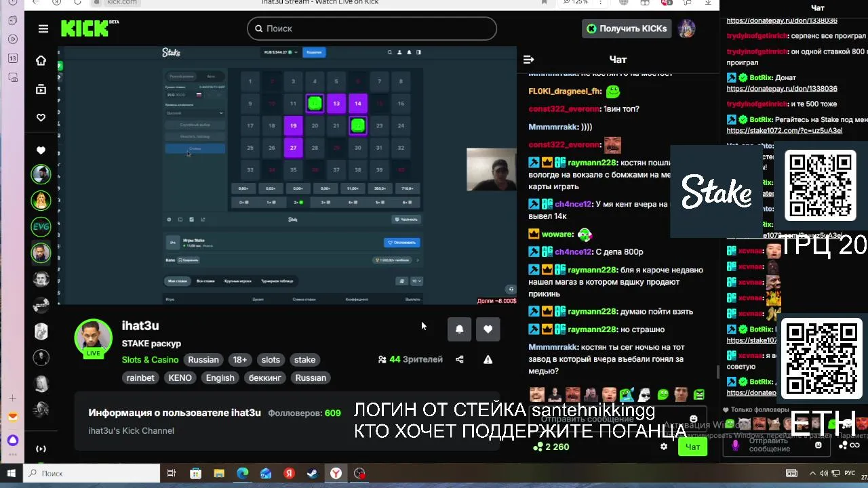
Task: Open the donatepay.ru link below BotRix Донат
Action: [x=782, y=89]
